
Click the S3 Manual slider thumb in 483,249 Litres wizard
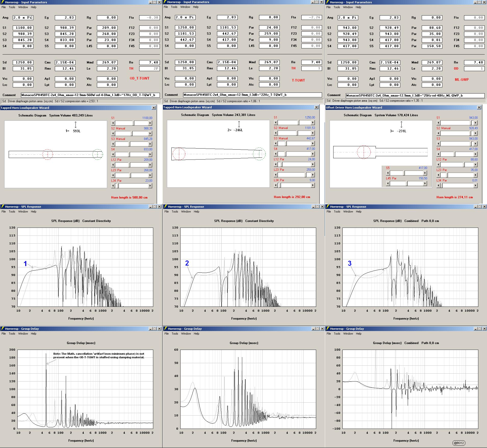pos(130,144)
